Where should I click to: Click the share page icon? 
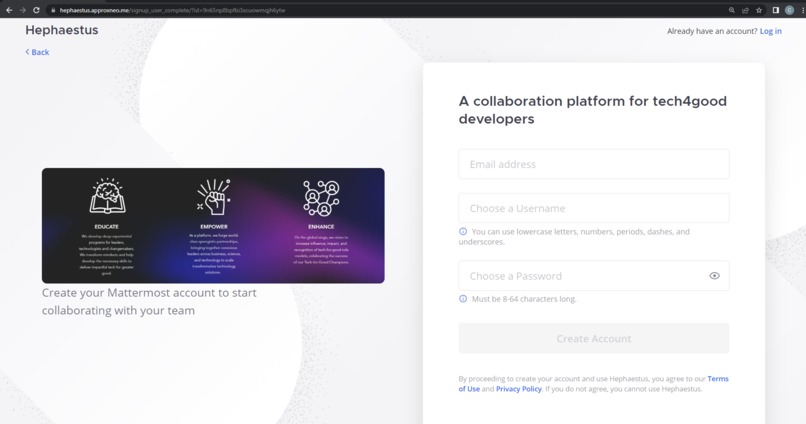pyautogui.click(x=745, y=10)
